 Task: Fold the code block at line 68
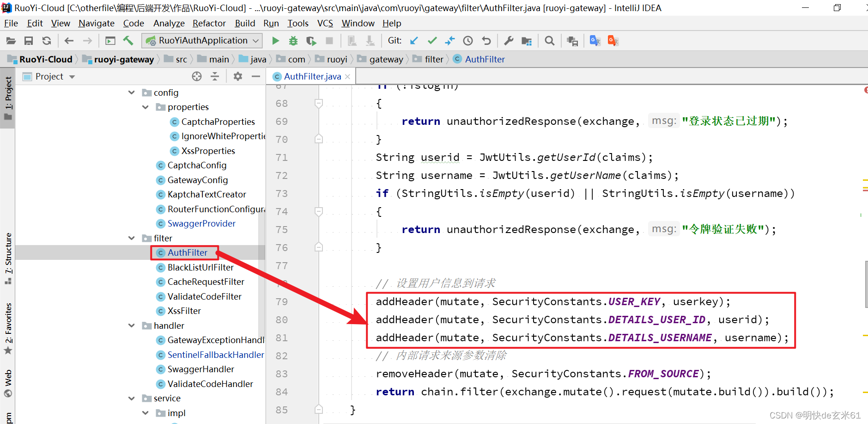tap(319, 103)
